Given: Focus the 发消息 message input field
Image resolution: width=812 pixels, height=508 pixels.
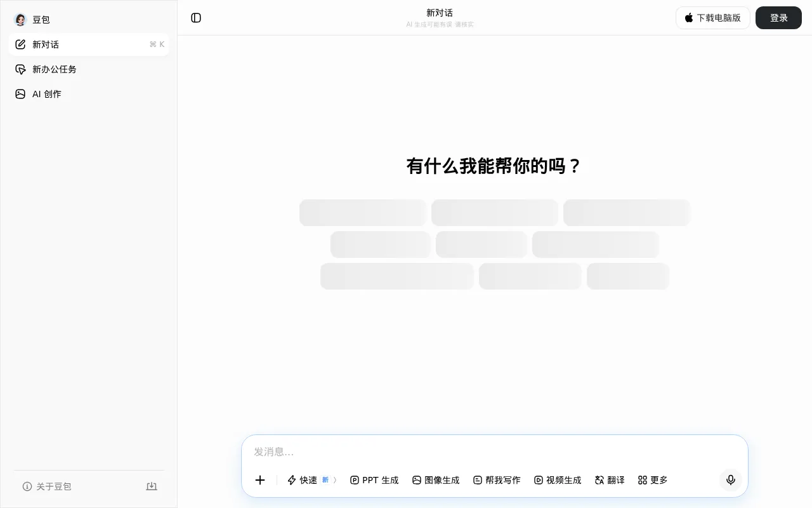Looking at the screenshot, I should coord(495,452).
